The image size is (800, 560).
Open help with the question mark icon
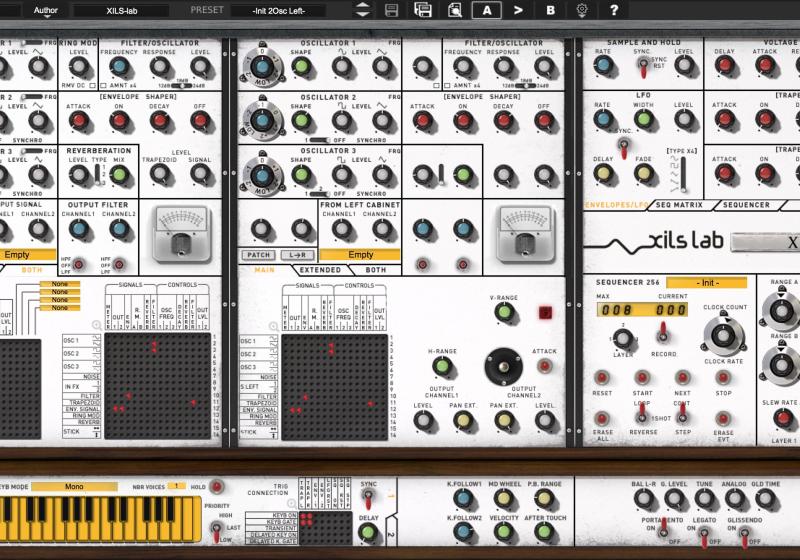(x=614, y=10)
